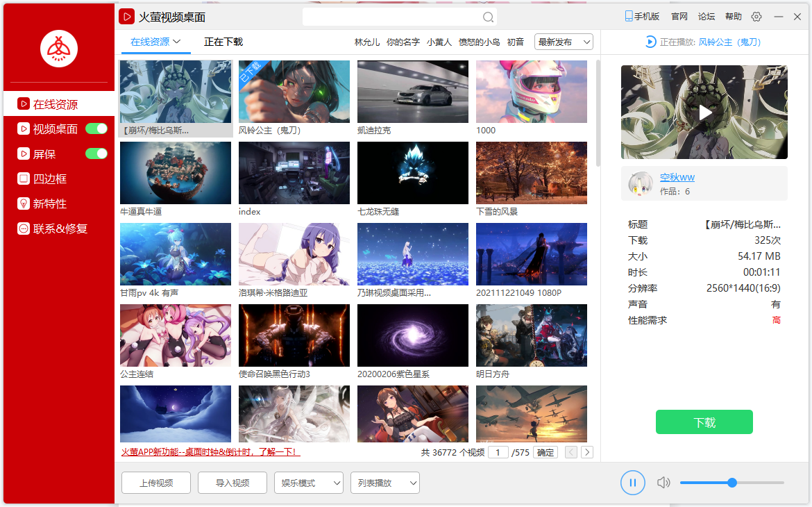Switch to the 正在下载 tab
The height and width of the screenshot is (507, 812).
point(223,42)
